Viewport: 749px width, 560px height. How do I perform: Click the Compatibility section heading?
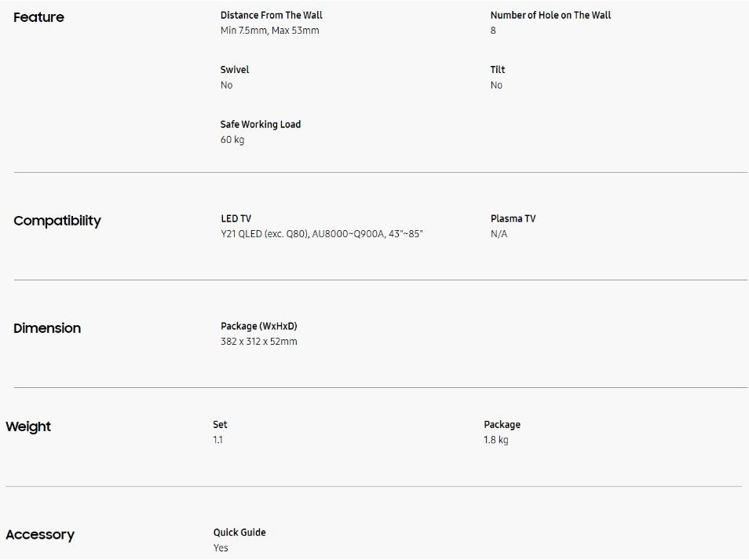(x=57, y=221)
